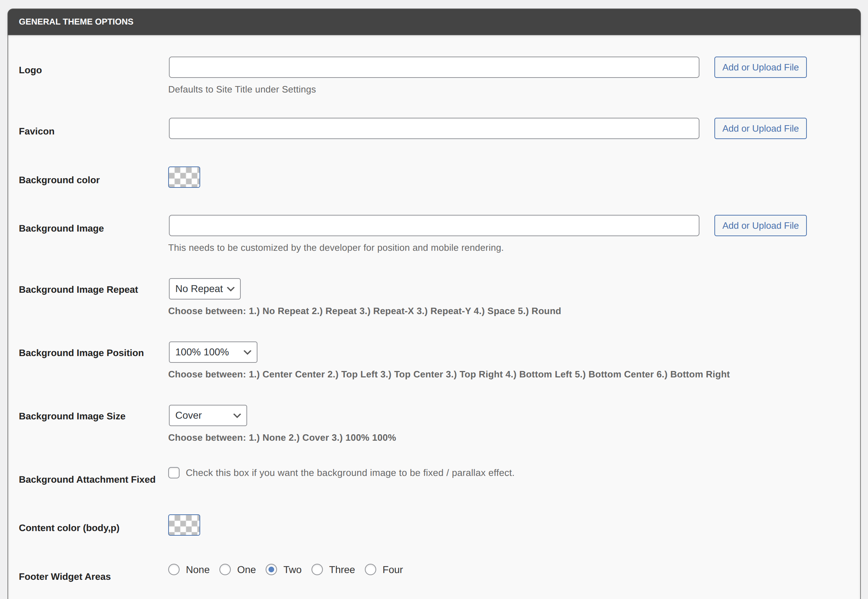Open the Background Image Repeat dropdown
Image resolution: width=868 pixels, height=599 pixels.
pos(204,288)
